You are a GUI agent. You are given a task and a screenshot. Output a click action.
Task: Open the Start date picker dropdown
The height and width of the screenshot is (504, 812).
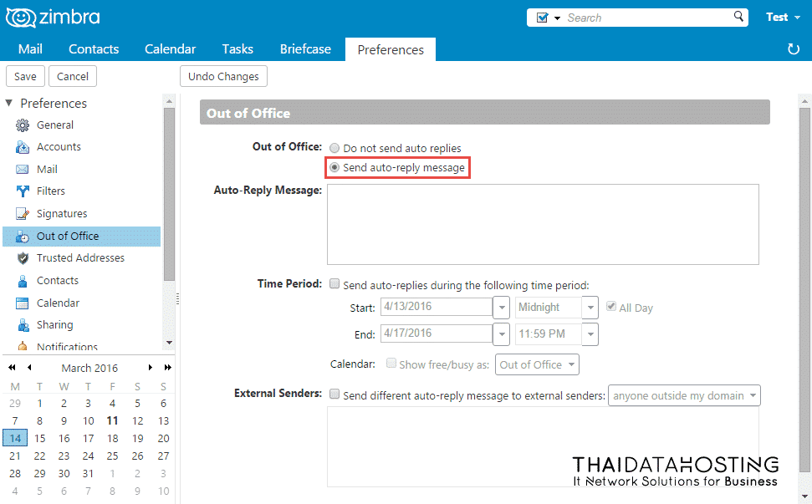(x=501, y=308)
